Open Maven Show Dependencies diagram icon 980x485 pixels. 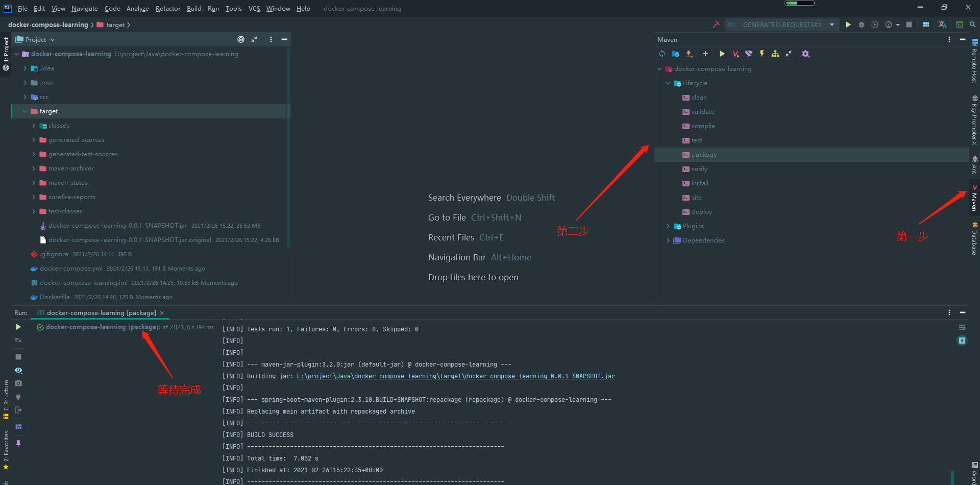[775, 54]
